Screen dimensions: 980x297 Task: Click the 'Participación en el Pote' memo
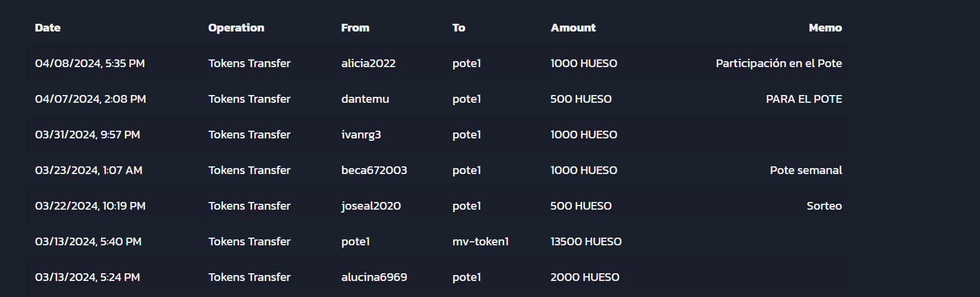pos(778,64)
